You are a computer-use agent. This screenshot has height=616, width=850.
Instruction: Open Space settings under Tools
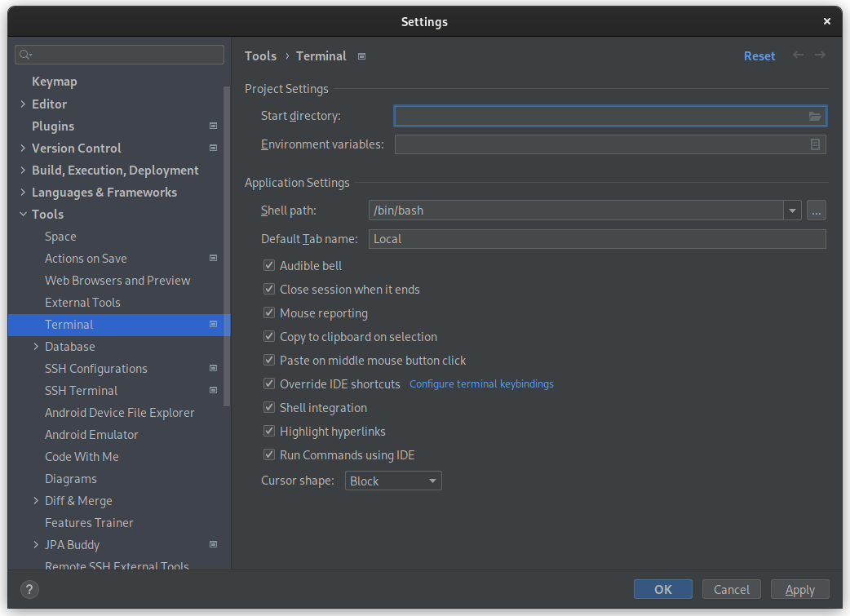click(x=60, y=237)
